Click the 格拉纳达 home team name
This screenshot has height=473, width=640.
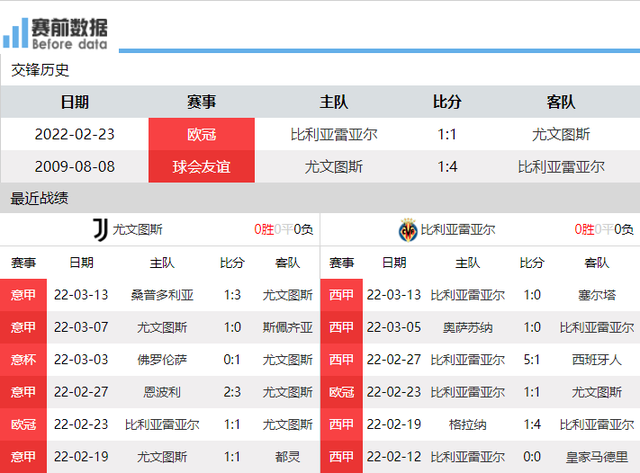[467, 424]
